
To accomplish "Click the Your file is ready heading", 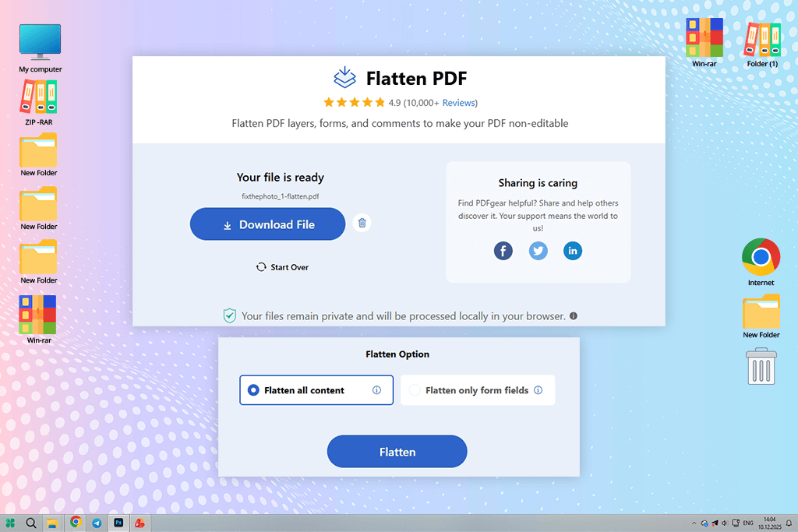I will 281,178.
